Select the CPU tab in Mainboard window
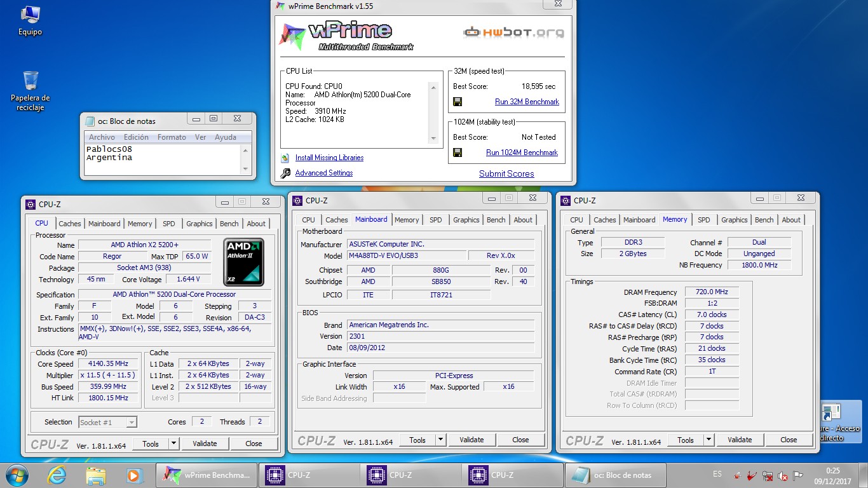The image size is (868, 488). (309, 220)
